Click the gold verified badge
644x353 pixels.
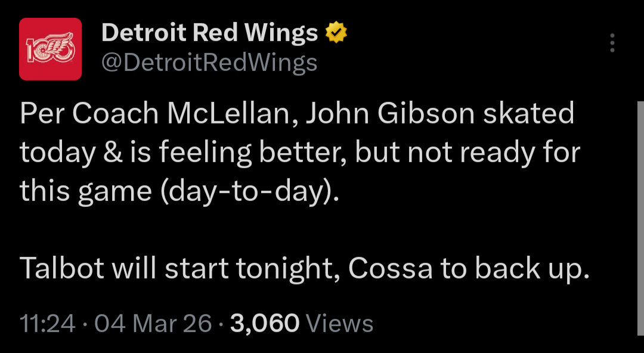[x=337, y=34]
